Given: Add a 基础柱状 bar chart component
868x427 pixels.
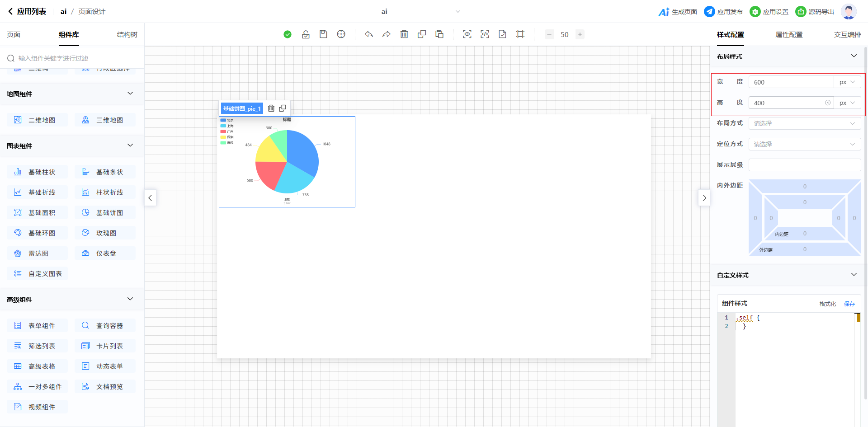Looking at the screenshot, I should [x=38, y=172].
